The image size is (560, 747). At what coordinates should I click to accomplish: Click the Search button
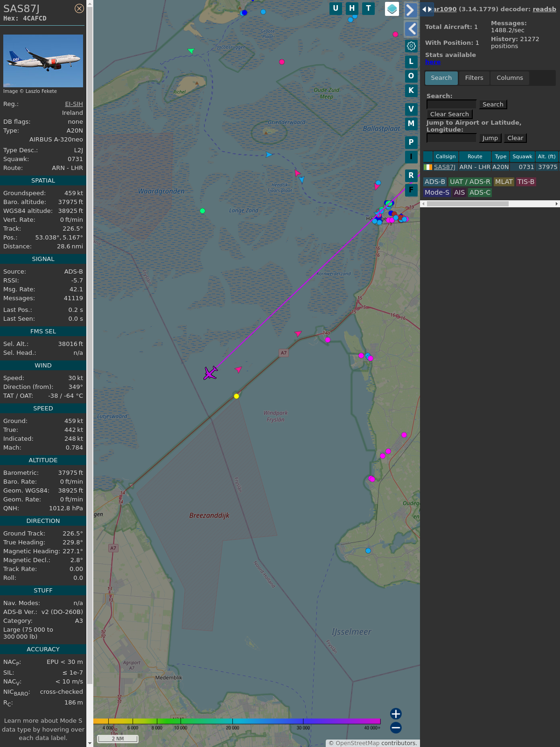click(493, 105)
